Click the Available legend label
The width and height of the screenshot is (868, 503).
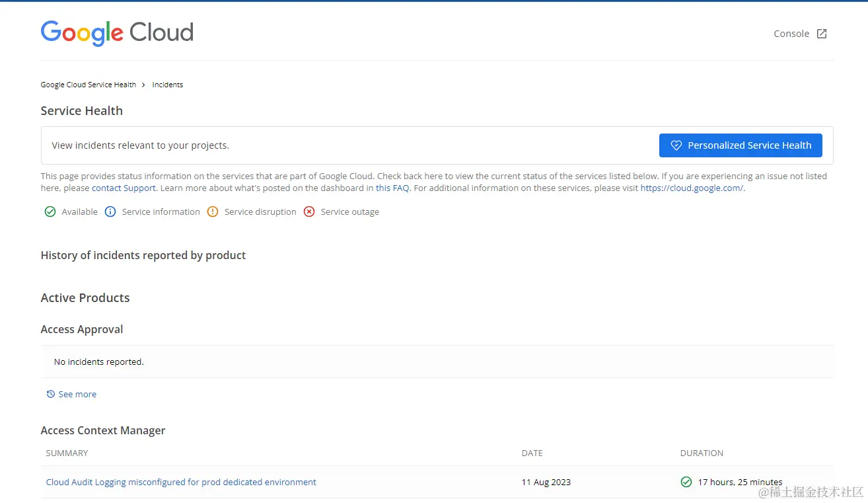pos(79,212)
